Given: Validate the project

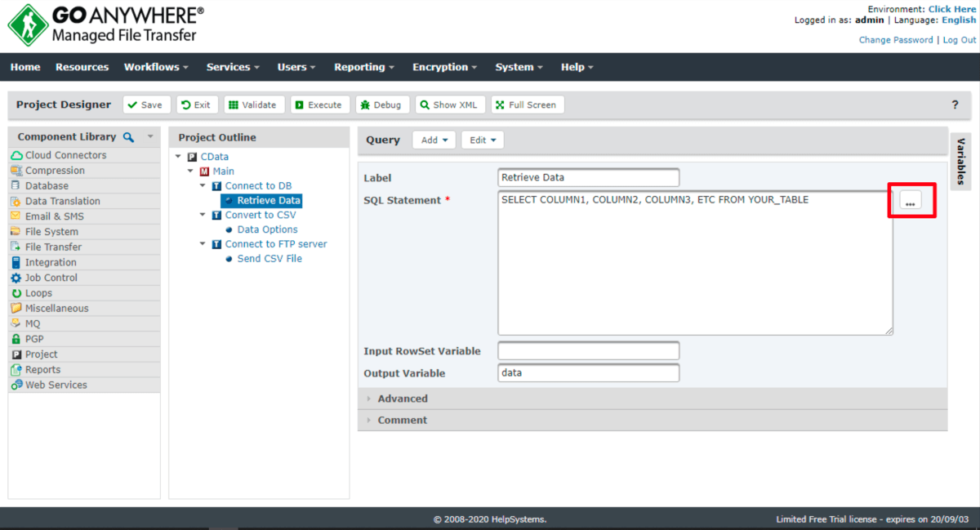Looking at the screenshot, I should (x=254, y=105).
